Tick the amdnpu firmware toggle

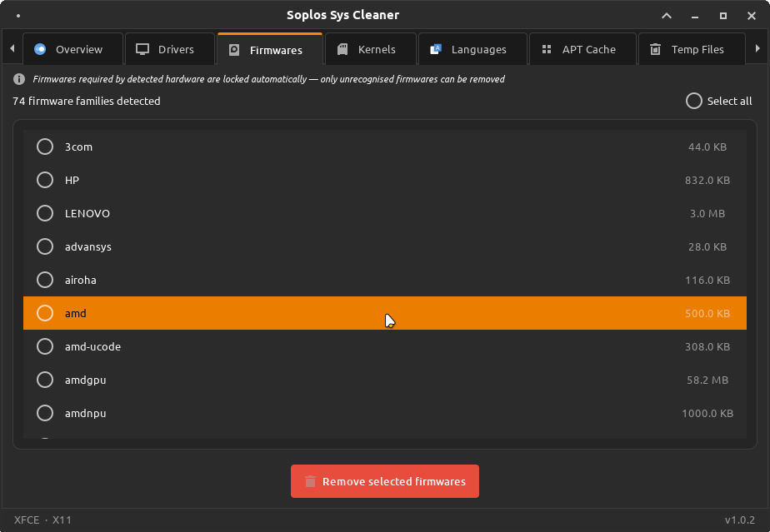click(45, 413)
